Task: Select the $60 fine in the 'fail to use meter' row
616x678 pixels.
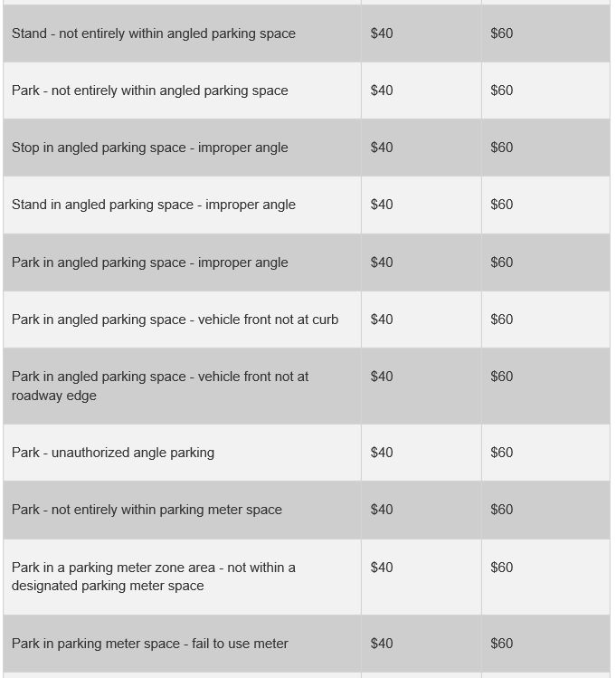Action: coord(501,644)
